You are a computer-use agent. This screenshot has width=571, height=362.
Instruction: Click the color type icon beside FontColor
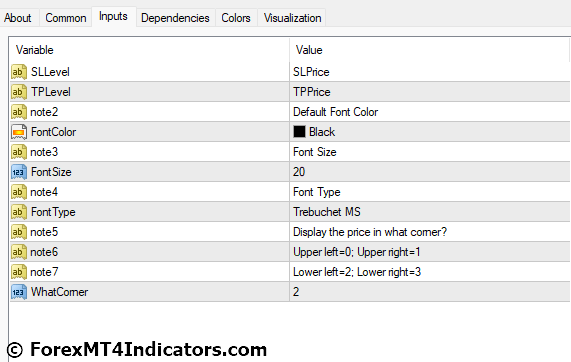19,132
